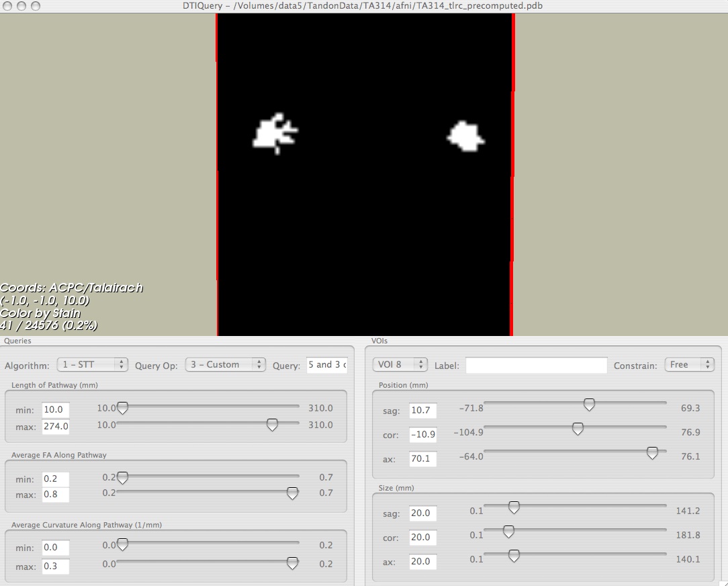Open the Constrain dropdown set to Free

(688, 364)
